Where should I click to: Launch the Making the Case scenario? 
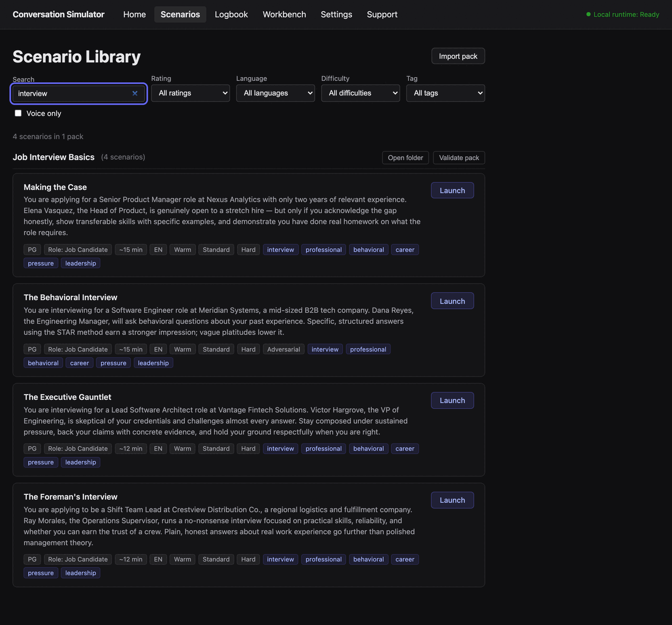click(453, 190)
